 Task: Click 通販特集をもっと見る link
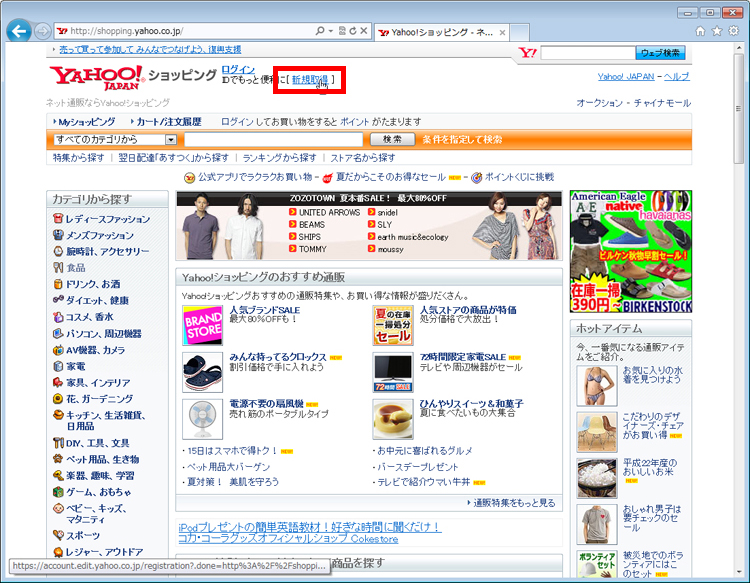(514, 503)
